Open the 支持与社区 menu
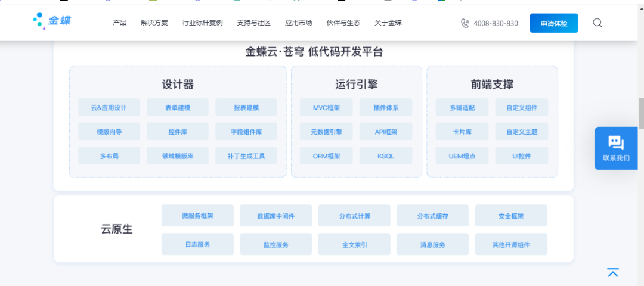 tap(254, 23)
